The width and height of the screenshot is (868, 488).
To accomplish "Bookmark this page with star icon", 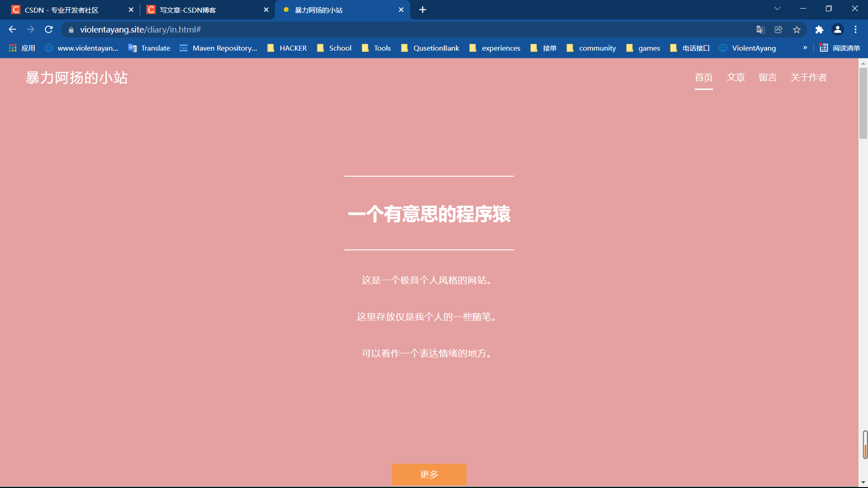I will pos(797,29).
